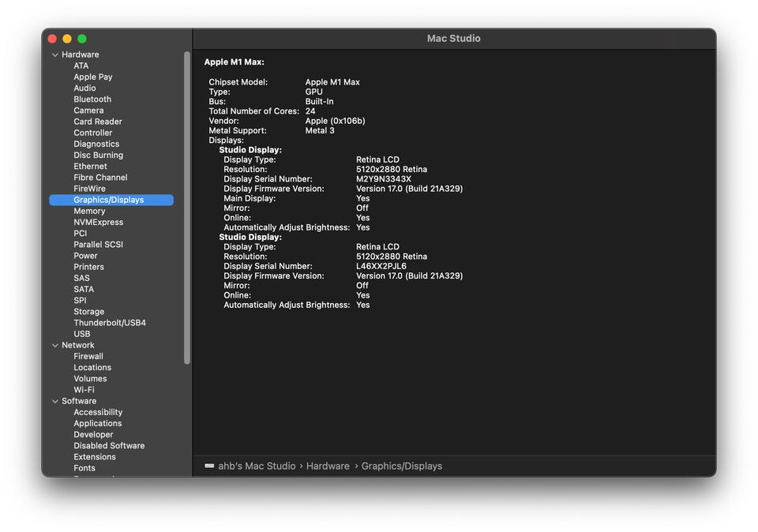Show the Storage information page
The image size is (758, 532).
pos(88,312)
